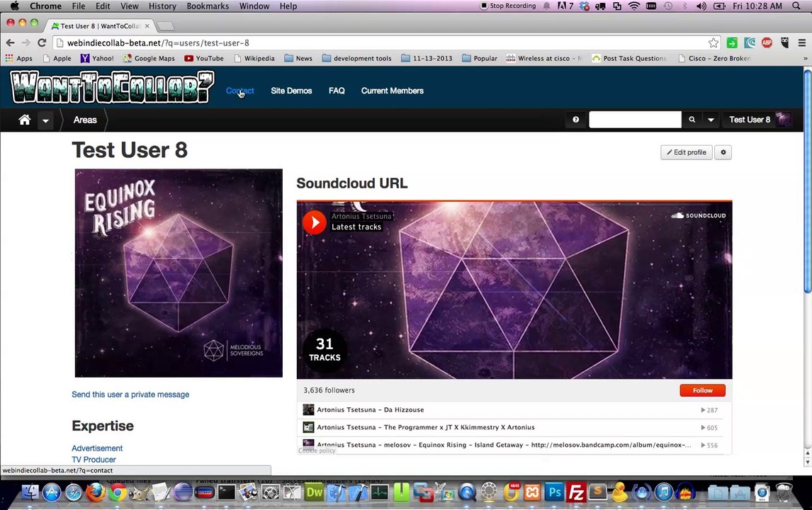The width and height of the screenshot is (812, 510).
Task: Open the TV Producer expertise link
Action: [x=94, y=460]
